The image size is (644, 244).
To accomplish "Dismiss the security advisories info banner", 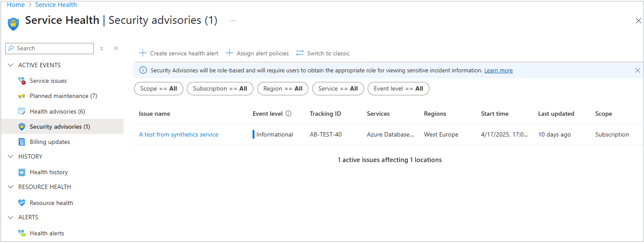I will click(x=637, y=71).
